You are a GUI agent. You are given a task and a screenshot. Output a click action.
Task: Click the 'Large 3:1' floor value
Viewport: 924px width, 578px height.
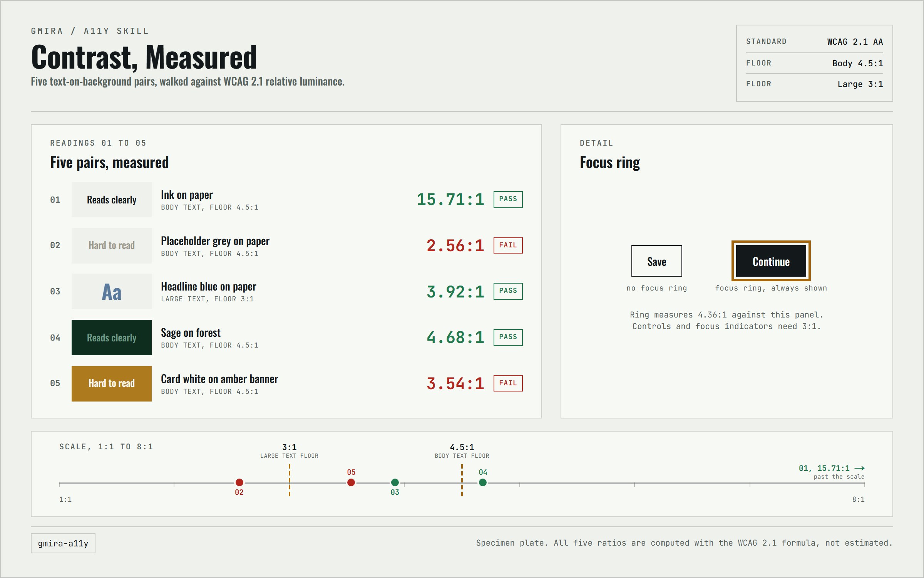pos(860,84)
